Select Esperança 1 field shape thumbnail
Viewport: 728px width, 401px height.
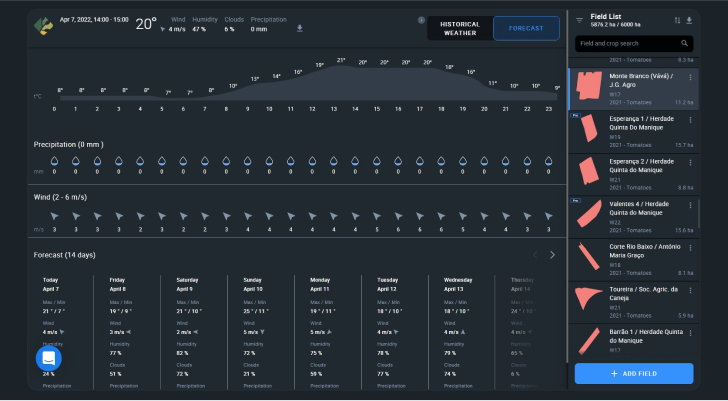(x=589, y=128)
